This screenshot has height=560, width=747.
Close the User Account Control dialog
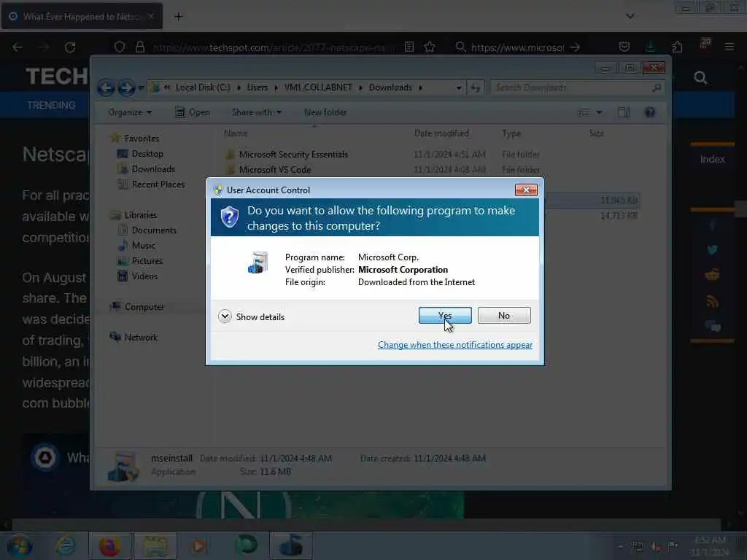tap(526, 190)
